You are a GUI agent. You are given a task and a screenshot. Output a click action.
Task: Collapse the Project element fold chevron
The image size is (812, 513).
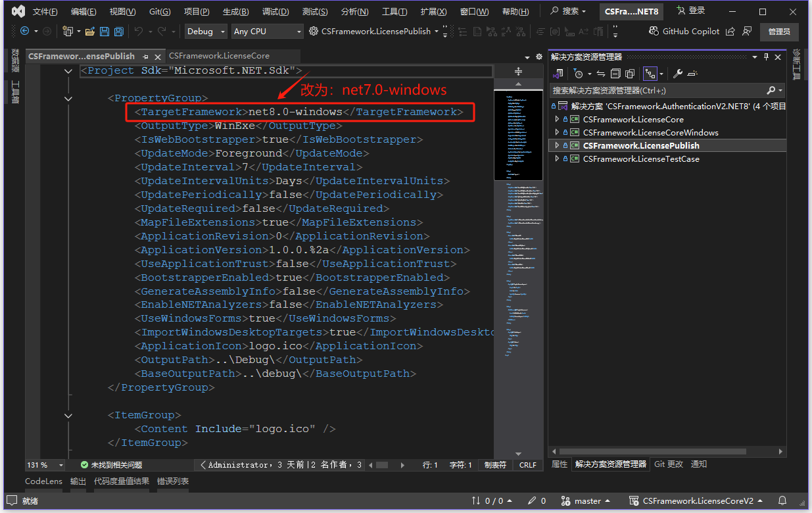click(68, 71)
